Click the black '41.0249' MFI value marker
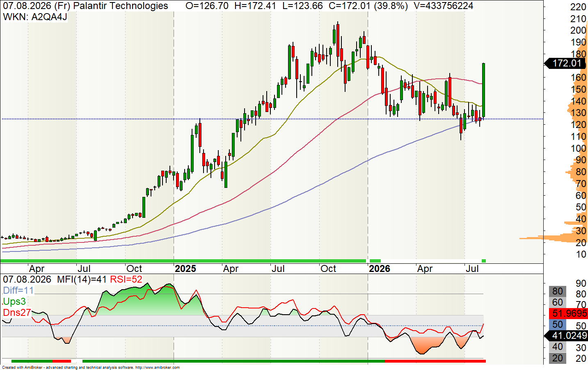The height and width of the screenshot is (370, 588). pos(566,336)
